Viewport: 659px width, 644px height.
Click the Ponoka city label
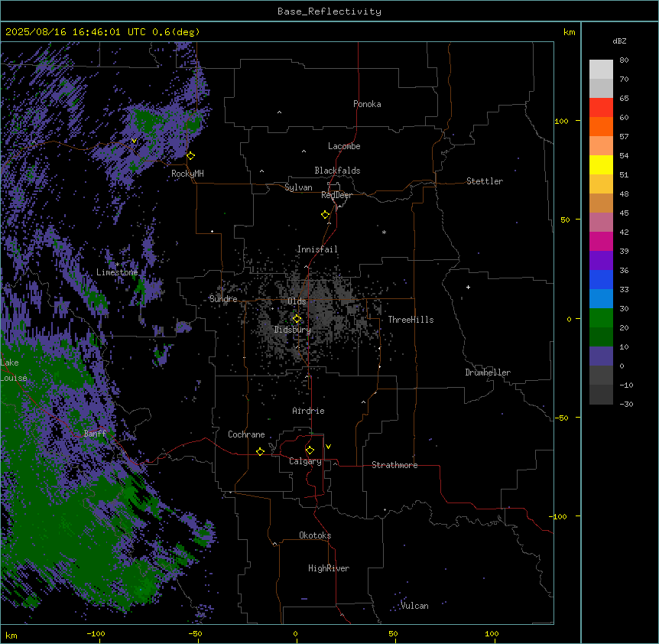pos(367,104)
